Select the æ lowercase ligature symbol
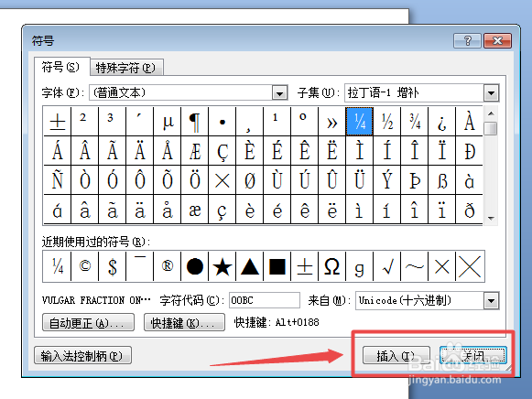This screenshot has height=399, width=532. pos(195,210)
